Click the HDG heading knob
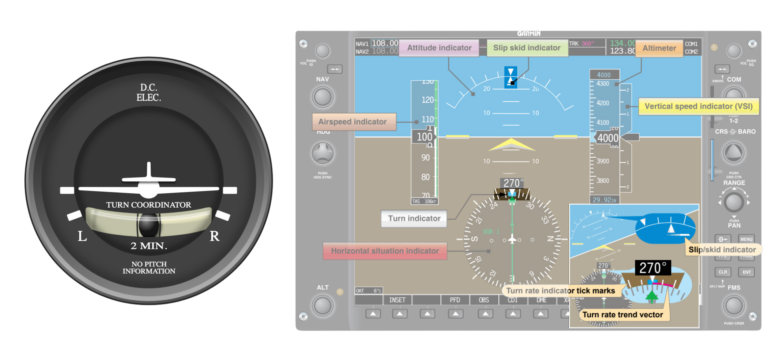 [x=322, y=153]
